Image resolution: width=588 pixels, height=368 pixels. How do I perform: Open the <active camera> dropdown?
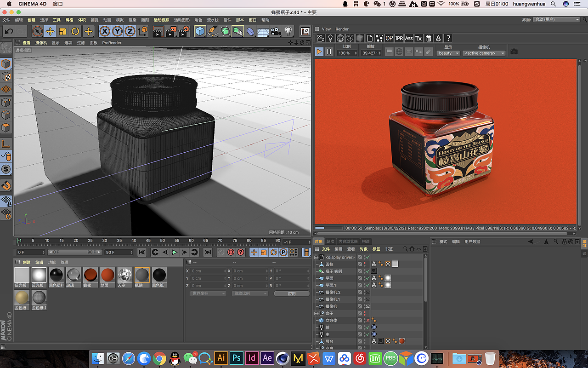484,53
